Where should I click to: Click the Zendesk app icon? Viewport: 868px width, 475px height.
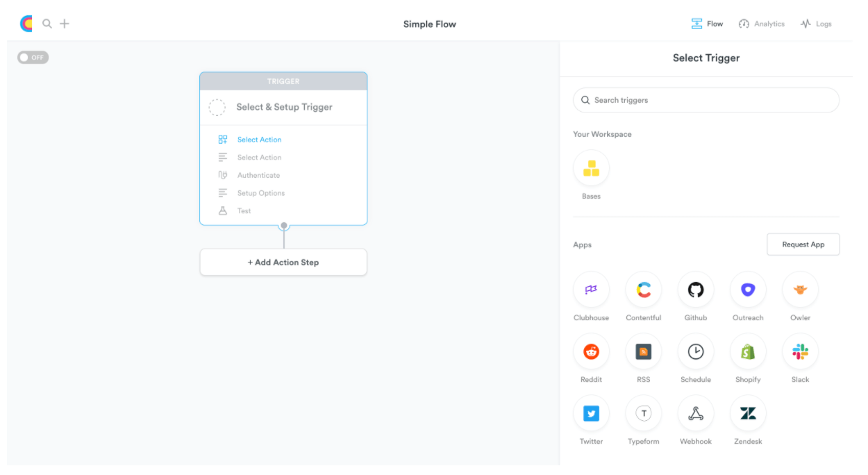click(748, 412)
